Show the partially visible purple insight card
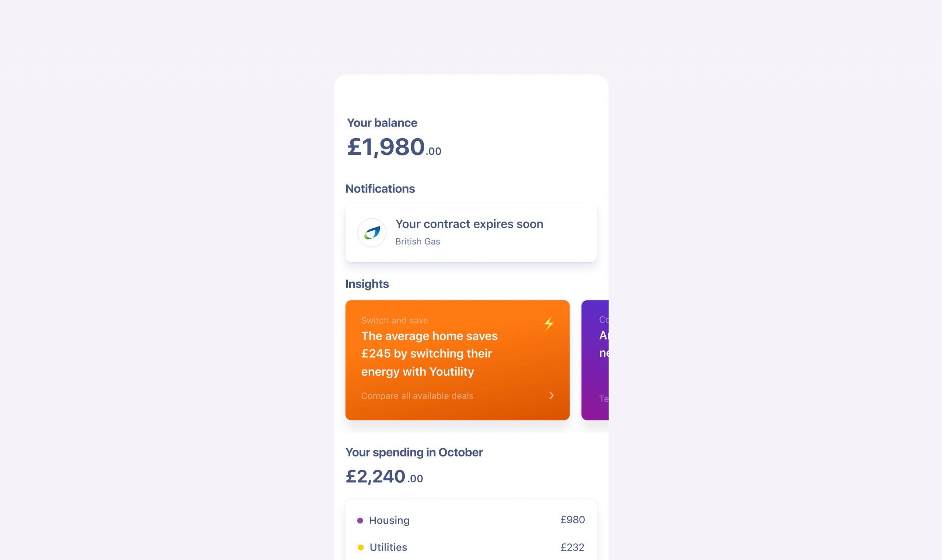 click(595, 360)
